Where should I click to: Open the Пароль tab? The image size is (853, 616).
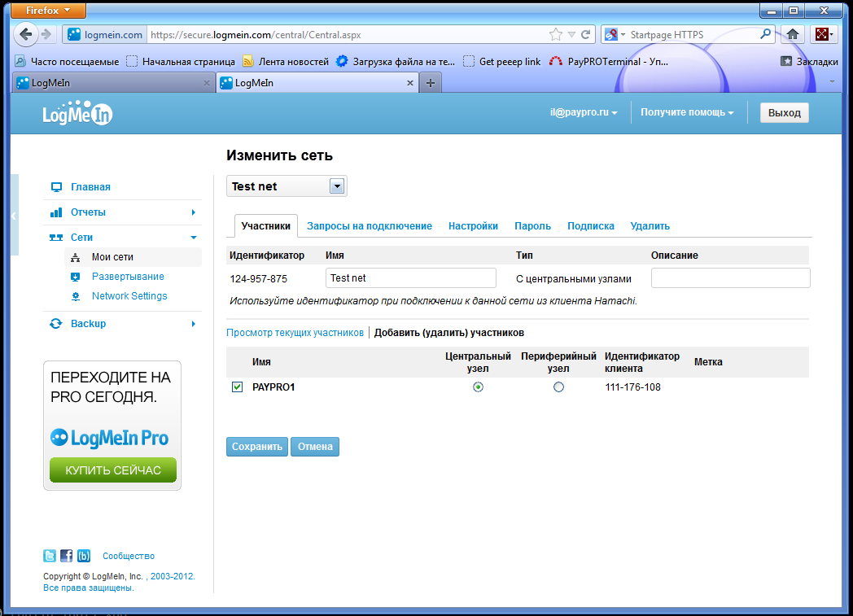point(532,226)
